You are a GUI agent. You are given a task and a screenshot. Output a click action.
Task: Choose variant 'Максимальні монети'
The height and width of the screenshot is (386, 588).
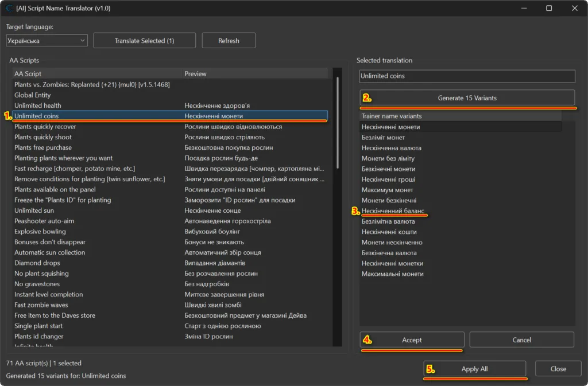click(461, 274)
